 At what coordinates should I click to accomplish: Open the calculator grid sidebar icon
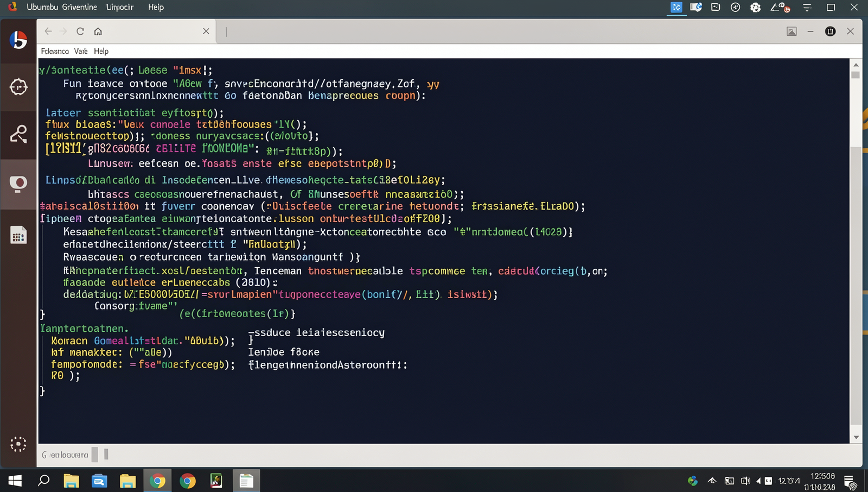(x=18, y=235)
